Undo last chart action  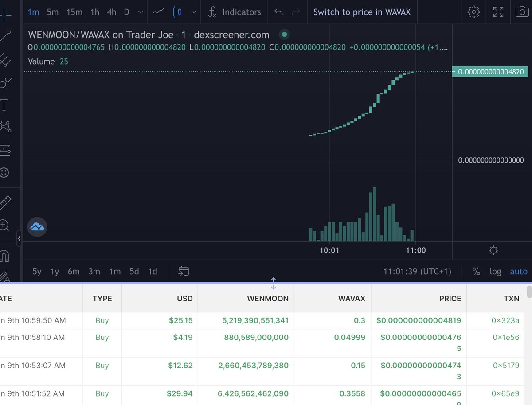[x=278, y=12]
